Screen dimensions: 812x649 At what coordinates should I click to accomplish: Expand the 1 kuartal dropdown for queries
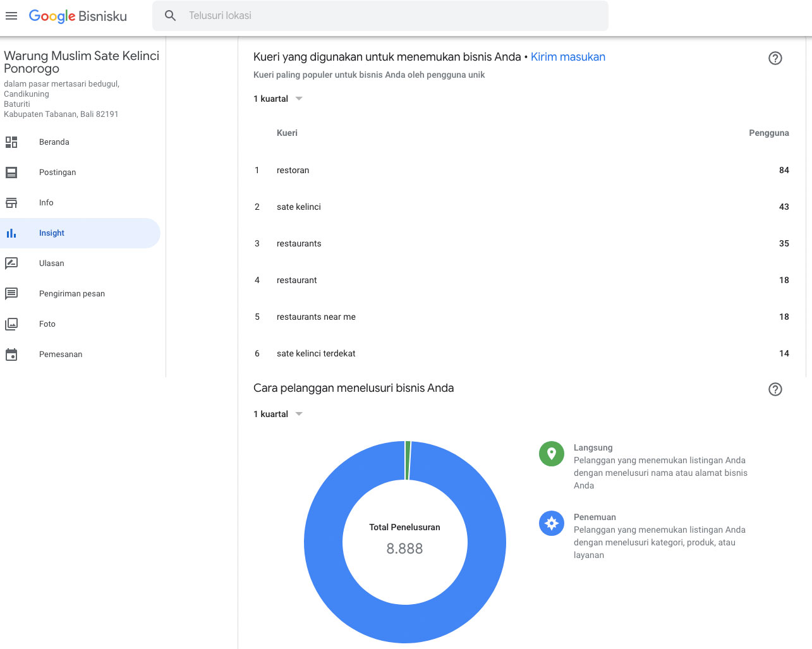click(x=279, y=99)
